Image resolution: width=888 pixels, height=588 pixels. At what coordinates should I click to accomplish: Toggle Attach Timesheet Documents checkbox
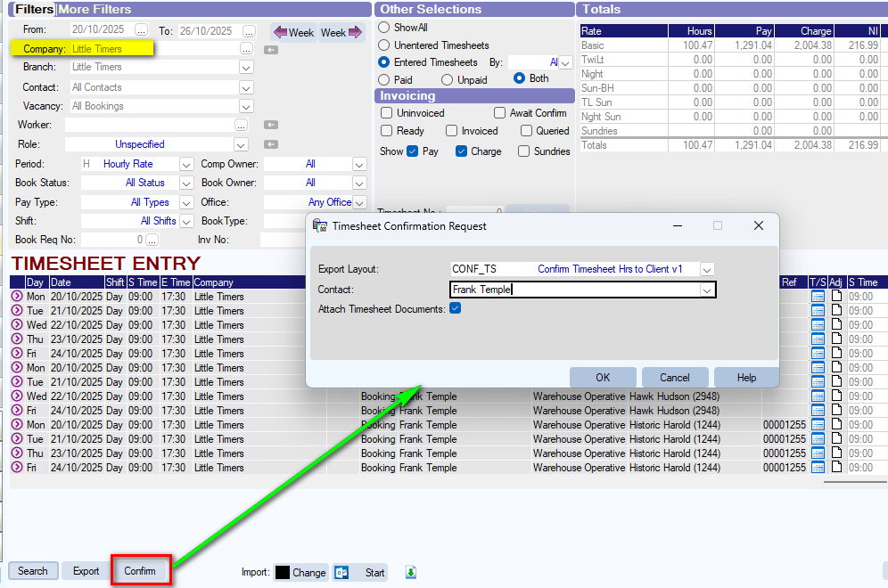tap(456, 308)
